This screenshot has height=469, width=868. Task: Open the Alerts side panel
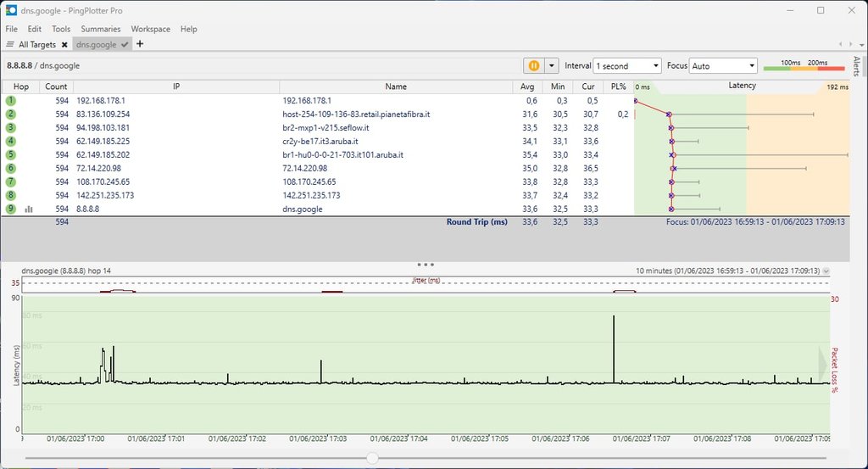(x=856, y=67)
